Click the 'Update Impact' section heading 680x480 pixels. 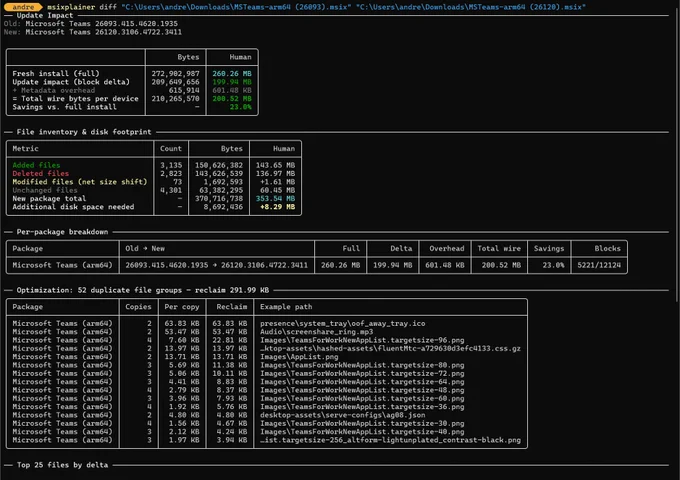click(x=45, y=15)
